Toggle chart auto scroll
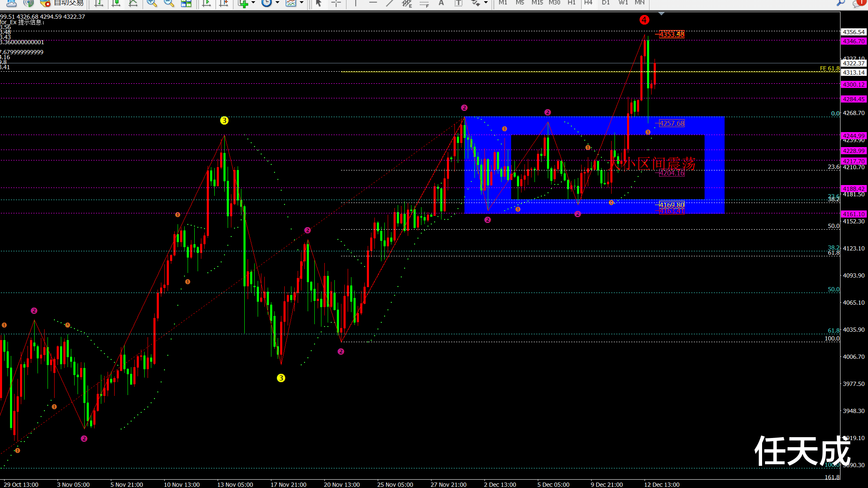Image resolution: width=868 pixels, height=488 pixels. pos(206,3)
